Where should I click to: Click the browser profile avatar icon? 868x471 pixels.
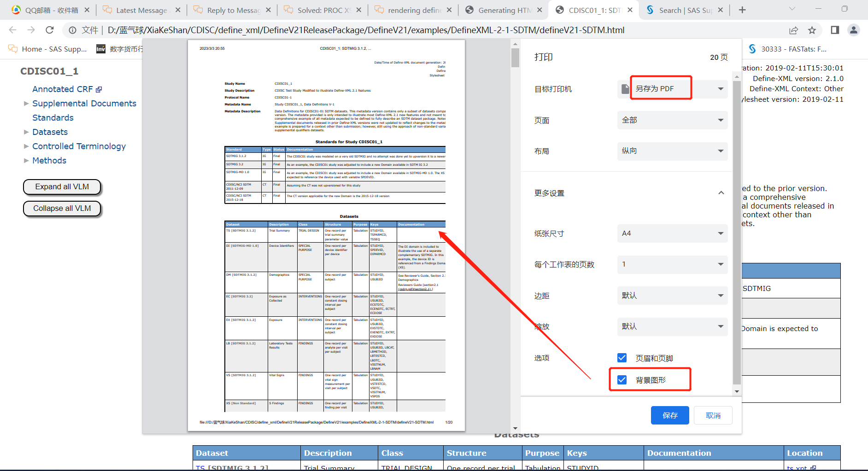853,30
